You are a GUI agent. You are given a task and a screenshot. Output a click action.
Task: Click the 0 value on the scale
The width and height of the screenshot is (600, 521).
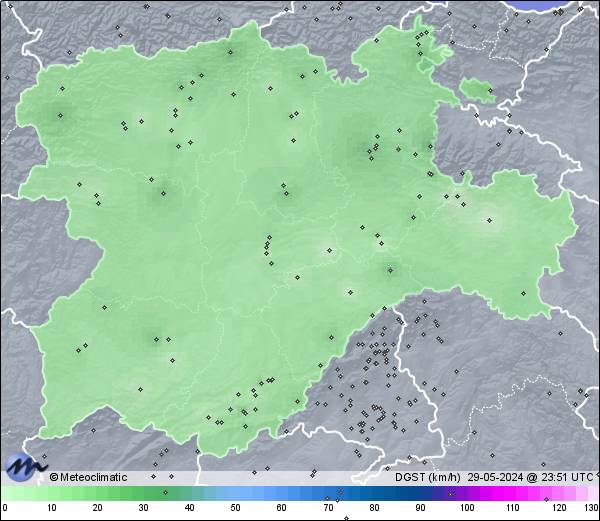click(5, 509)
